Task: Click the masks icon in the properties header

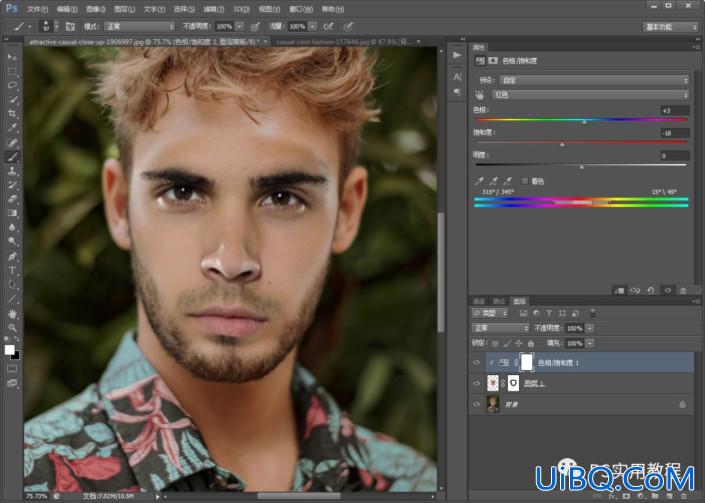Action: pyautogui.click(x=493, y=60)
